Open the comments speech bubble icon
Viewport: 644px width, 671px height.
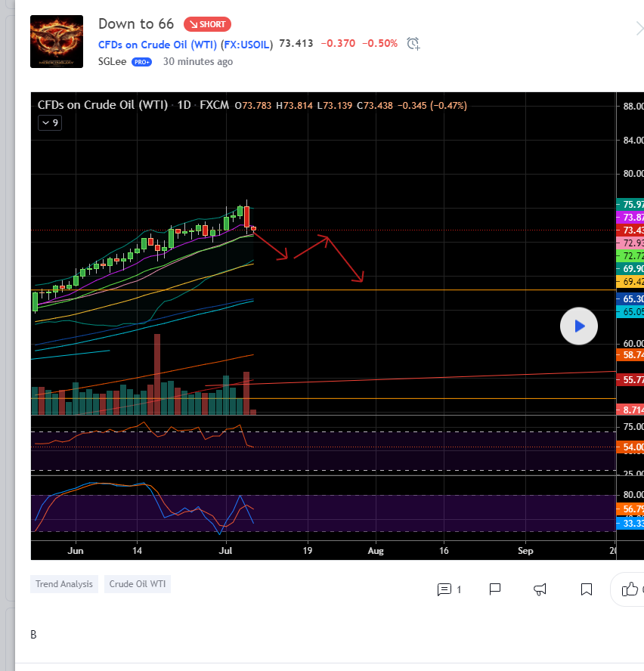click(x=444, y=589)
